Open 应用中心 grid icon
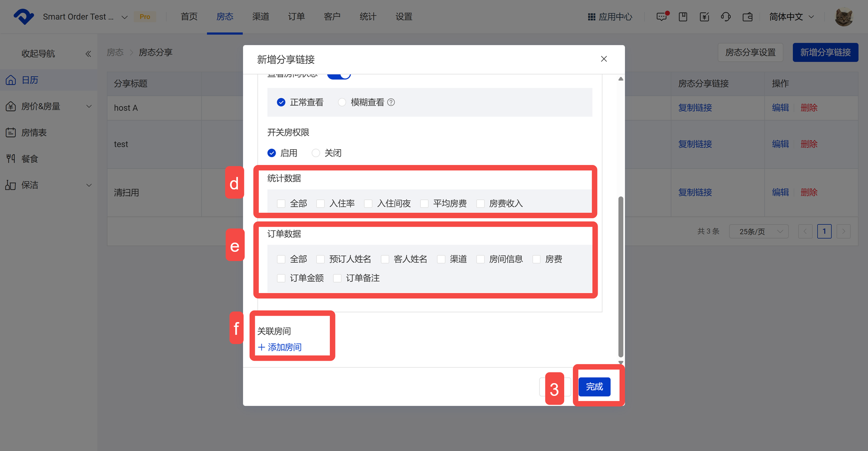Viewport: 868px width, 451px height. [x=591, y=17]
